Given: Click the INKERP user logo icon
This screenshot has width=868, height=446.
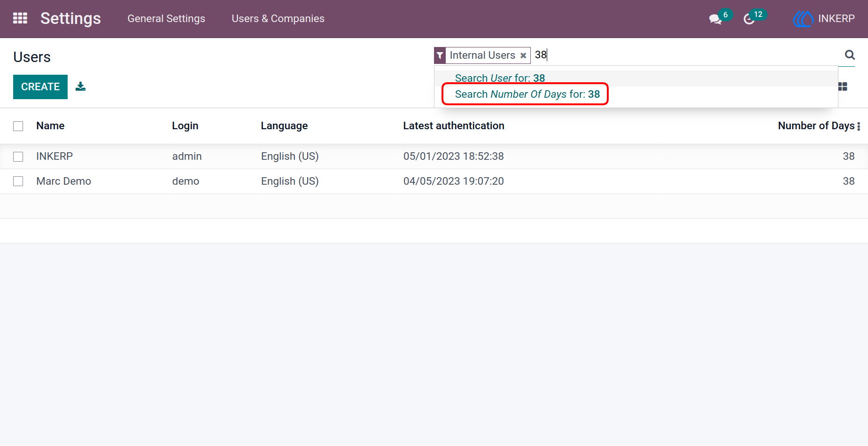Looking at the screenshot, I should pyautogui.click(x=803, y=19).
